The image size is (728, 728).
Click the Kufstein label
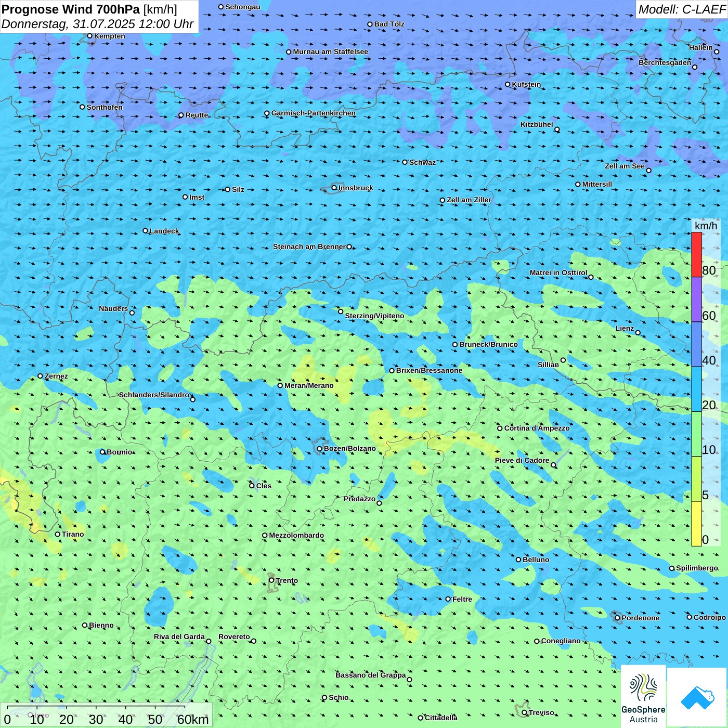click(526, 84)
